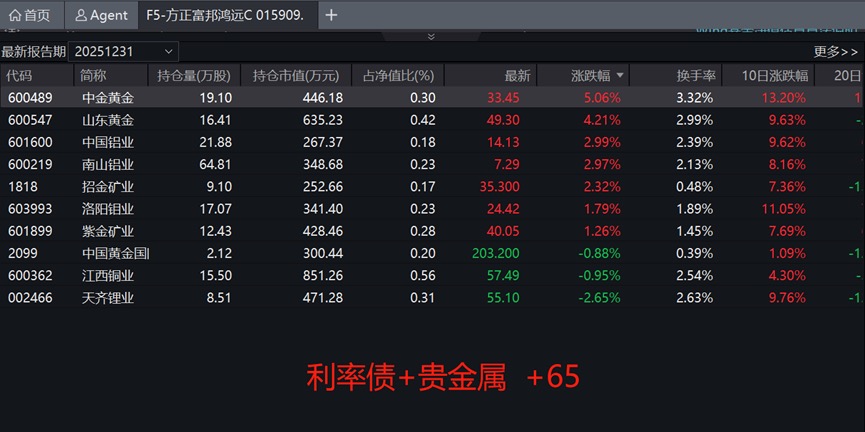Sort by 占净值比(%) column header

coord(397,76)
